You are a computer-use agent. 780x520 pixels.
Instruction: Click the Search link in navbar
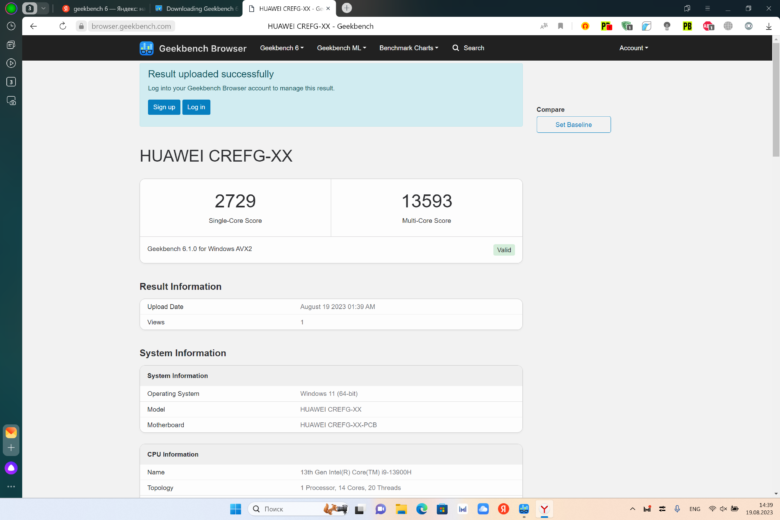point(468,48)
